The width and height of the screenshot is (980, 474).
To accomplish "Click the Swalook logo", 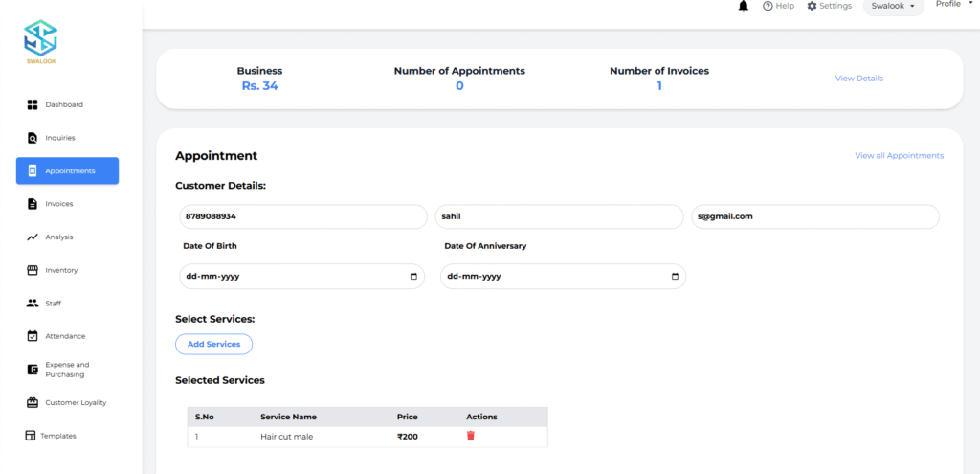I will [40, 40].
